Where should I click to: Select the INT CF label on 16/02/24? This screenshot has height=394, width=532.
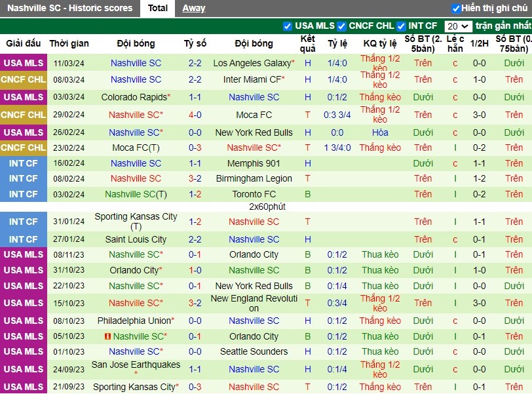(24, 163)
